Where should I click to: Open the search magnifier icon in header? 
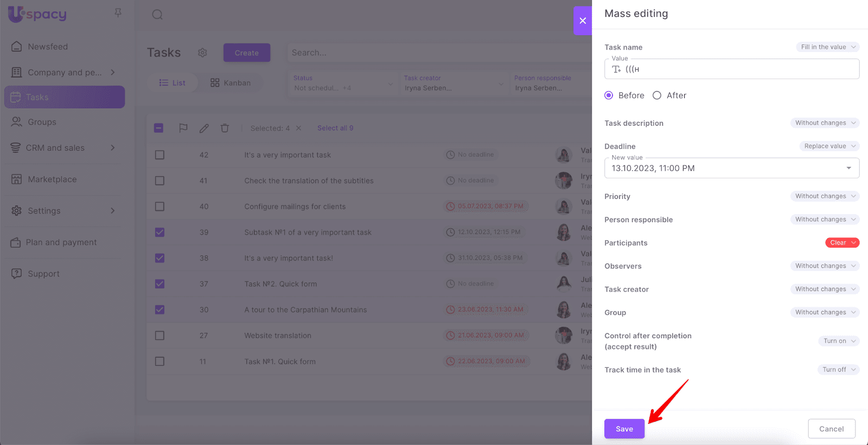coord(157,15)
